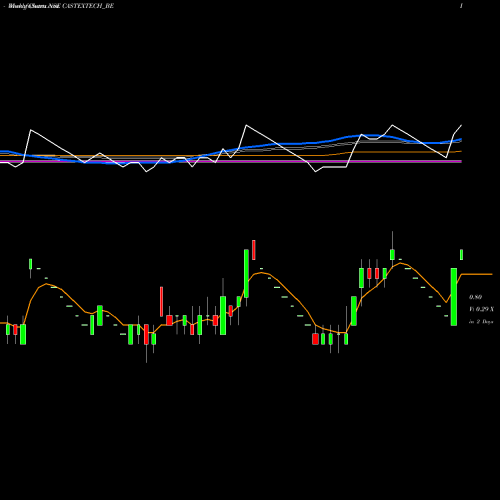Screen dimensions: 500x500
Task: Select the tall red candle with no neighboring green body
Action: [x=161, y=302]
